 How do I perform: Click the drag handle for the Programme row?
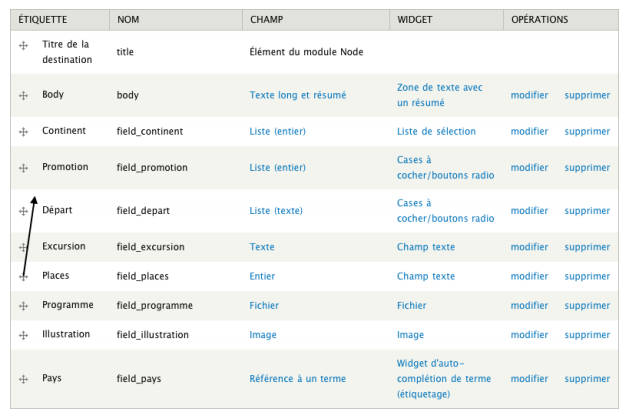point(23,305)
